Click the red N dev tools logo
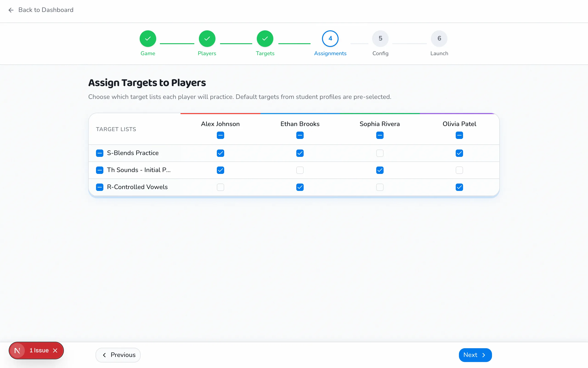The width and height of the screenshot is (588, 368). click(17, 351)
